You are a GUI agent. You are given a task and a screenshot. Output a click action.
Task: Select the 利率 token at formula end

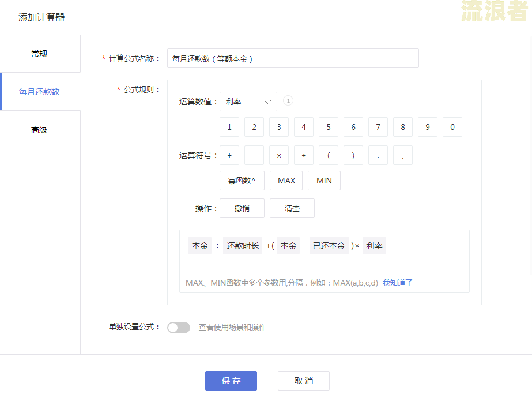(x=374, y=245)
